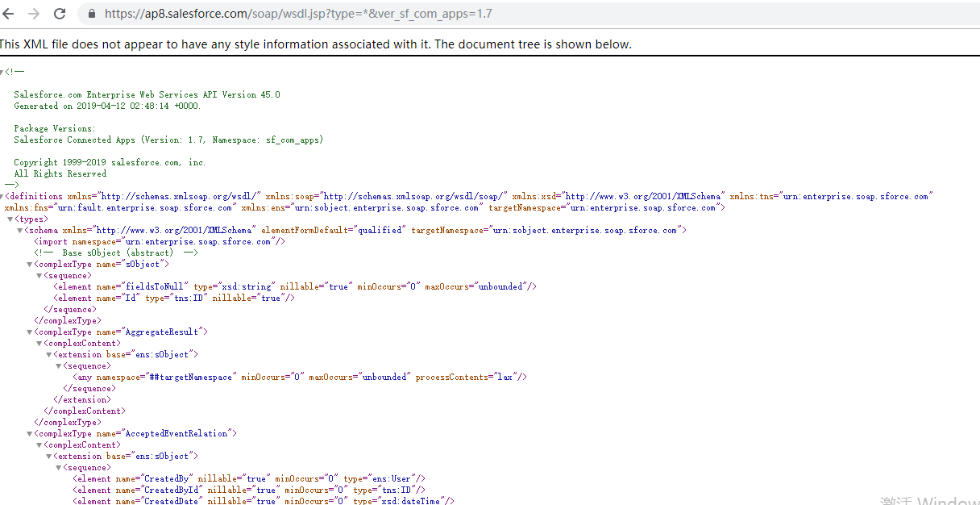Click element name="Id" type tns:ID line
This screenshot has height=505, width=980.
pyautogui.click(x=174, y=298)
